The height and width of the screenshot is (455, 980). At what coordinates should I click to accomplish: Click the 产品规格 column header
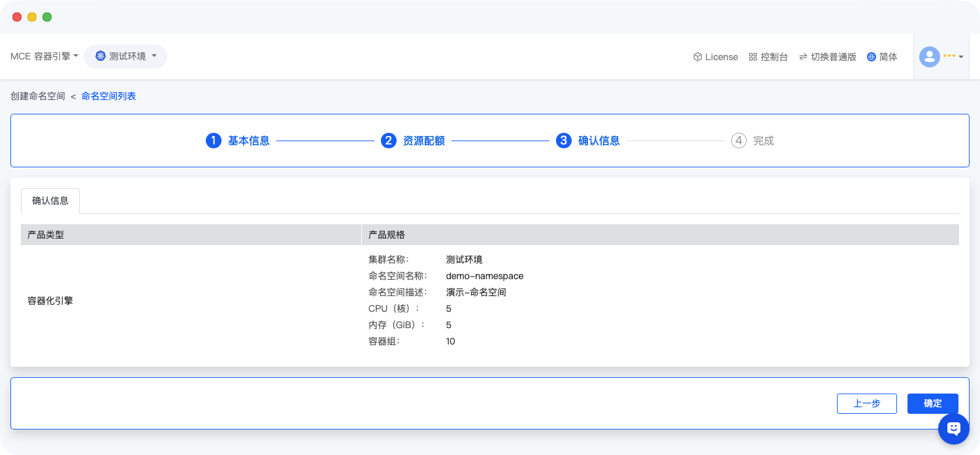pos(387,235)
